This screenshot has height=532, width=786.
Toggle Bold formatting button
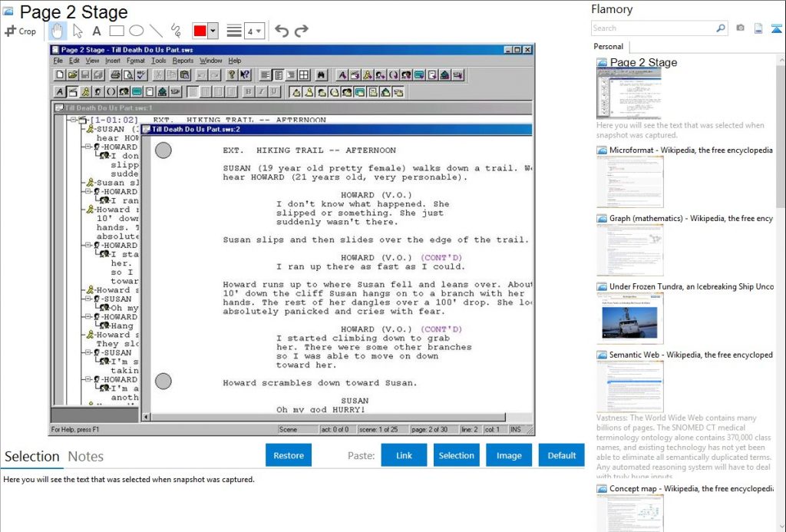[248, 92]
